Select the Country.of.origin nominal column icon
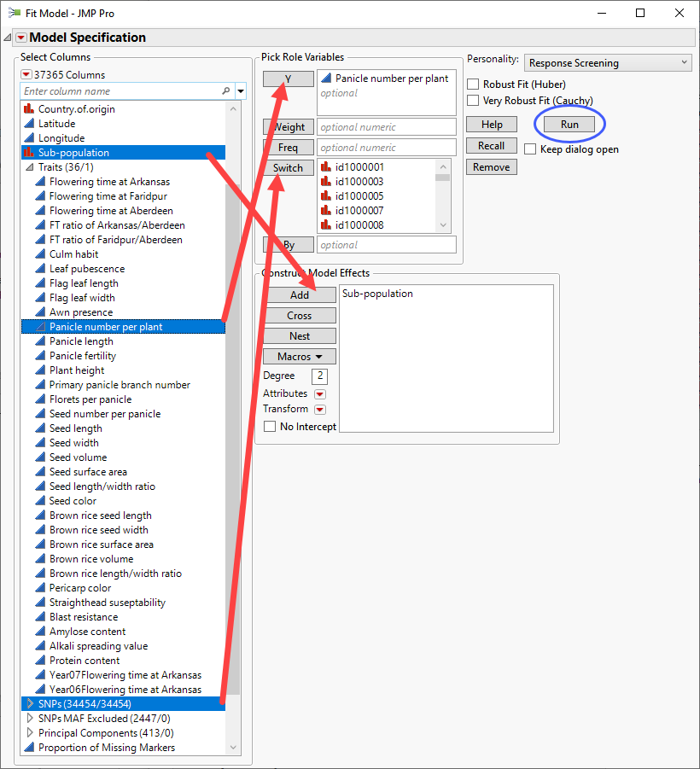Image resolution: width=700 pixels, height=769 pixels. (29, 108)
